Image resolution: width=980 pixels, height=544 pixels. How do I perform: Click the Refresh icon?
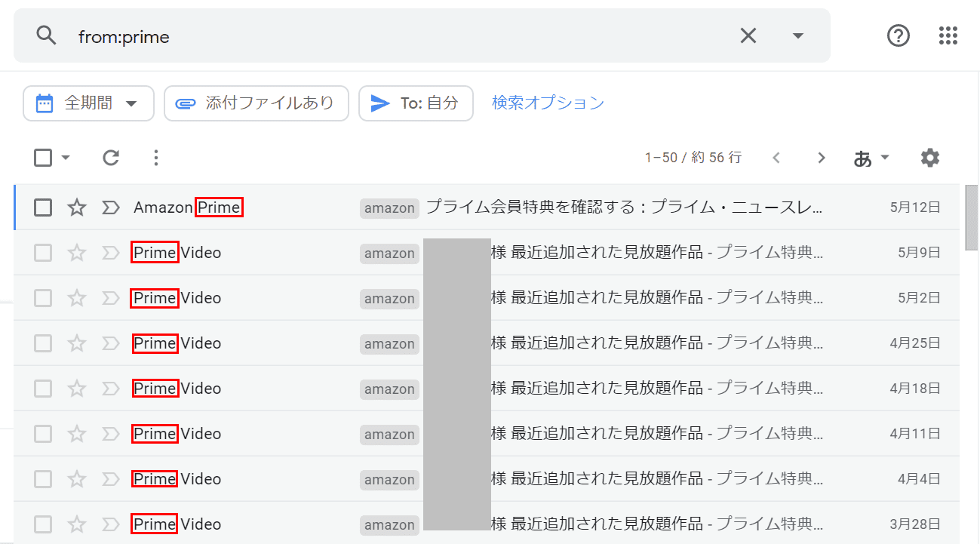tap(111, 158)
